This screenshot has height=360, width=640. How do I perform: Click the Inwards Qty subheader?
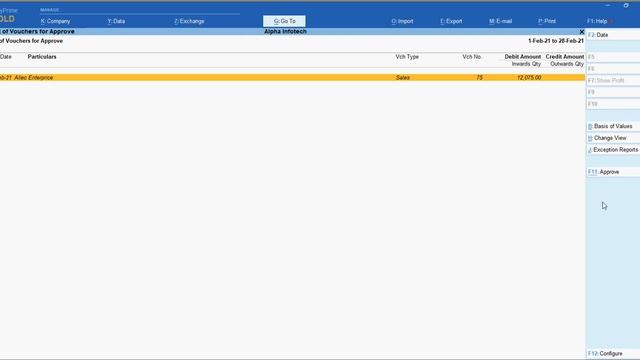click(526, 64)
